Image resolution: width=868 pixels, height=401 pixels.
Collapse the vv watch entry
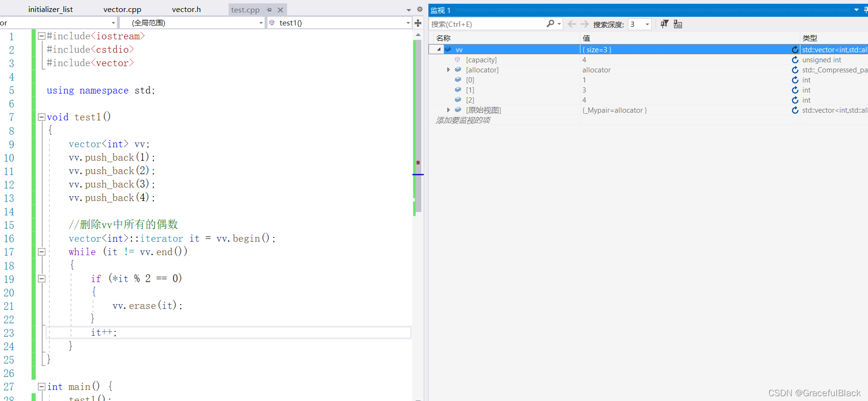pos(439,49)
